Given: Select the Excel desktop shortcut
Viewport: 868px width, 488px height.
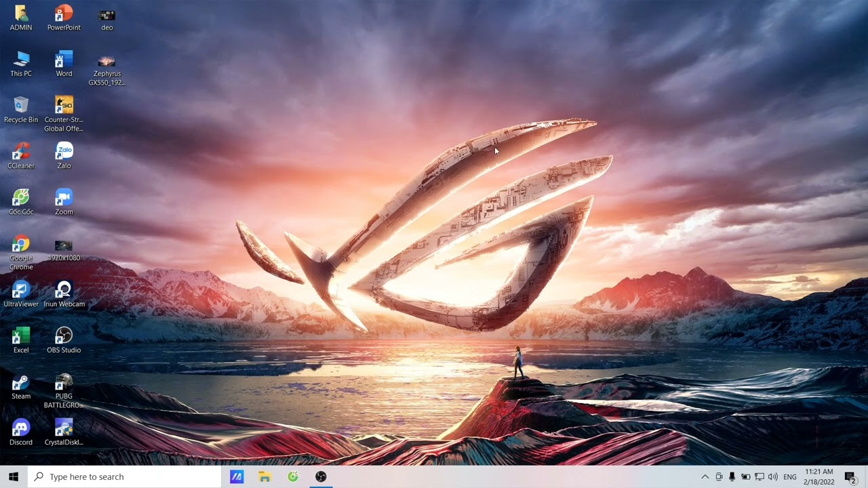Looking at the screenshot, I should [x=21, y=341].
